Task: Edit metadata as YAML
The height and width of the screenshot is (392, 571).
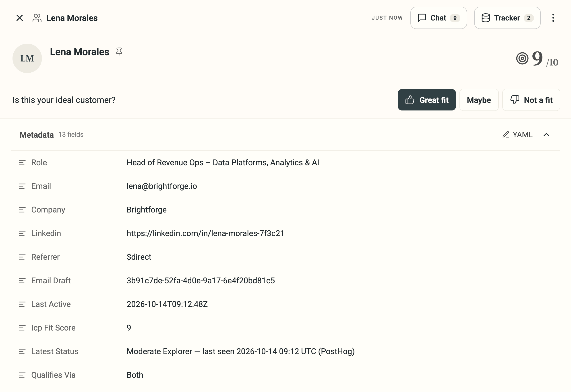Action: [x=517, y=135]
